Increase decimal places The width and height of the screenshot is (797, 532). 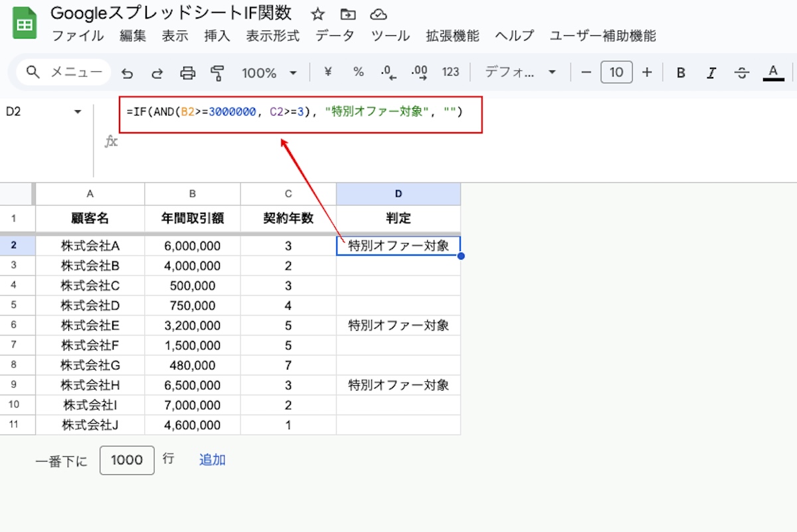[420, 72]
